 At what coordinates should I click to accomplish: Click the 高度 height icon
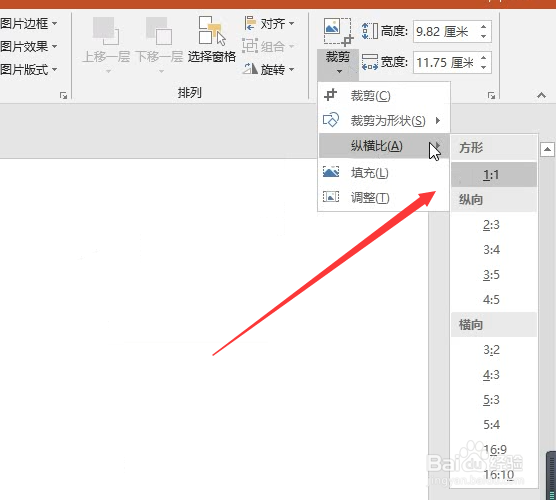click(369, 31)
